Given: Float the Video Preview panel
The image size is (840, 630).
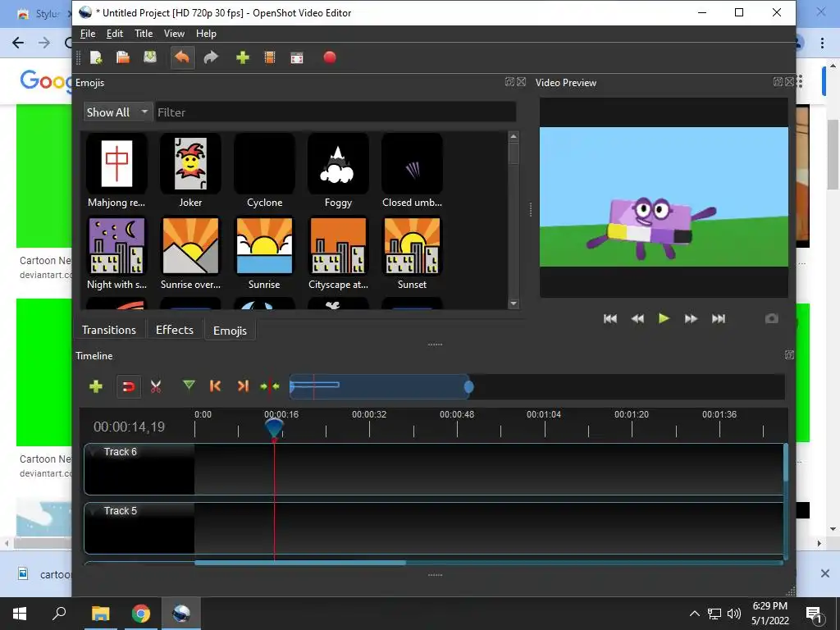Looking at the screenshot, I should click(778, 81).
